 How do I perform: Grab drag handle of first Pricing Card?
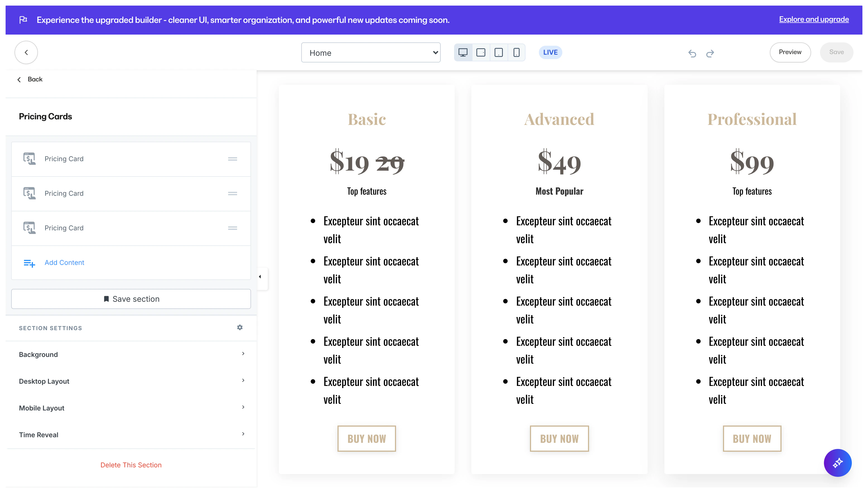point(232,159)
